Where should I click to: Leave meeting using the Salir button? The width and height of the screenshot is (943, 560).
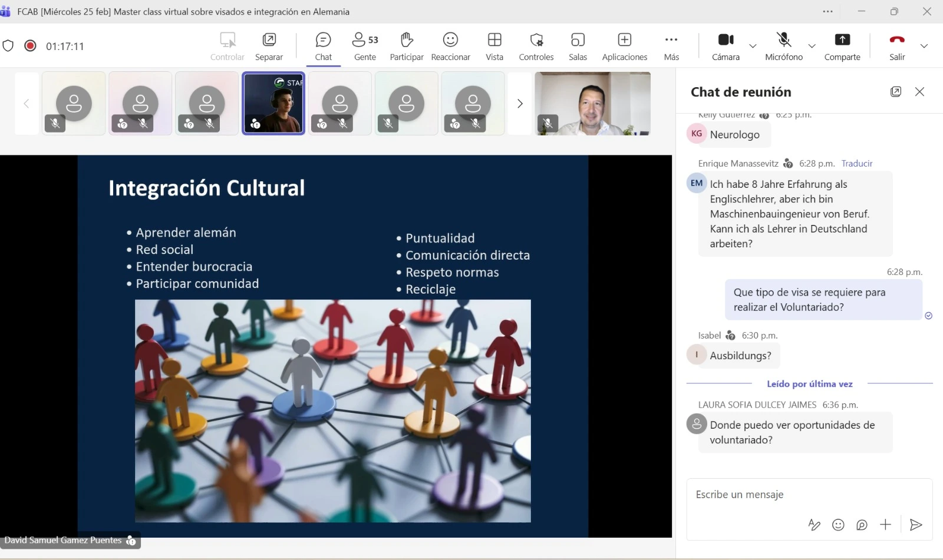[896, 46]
